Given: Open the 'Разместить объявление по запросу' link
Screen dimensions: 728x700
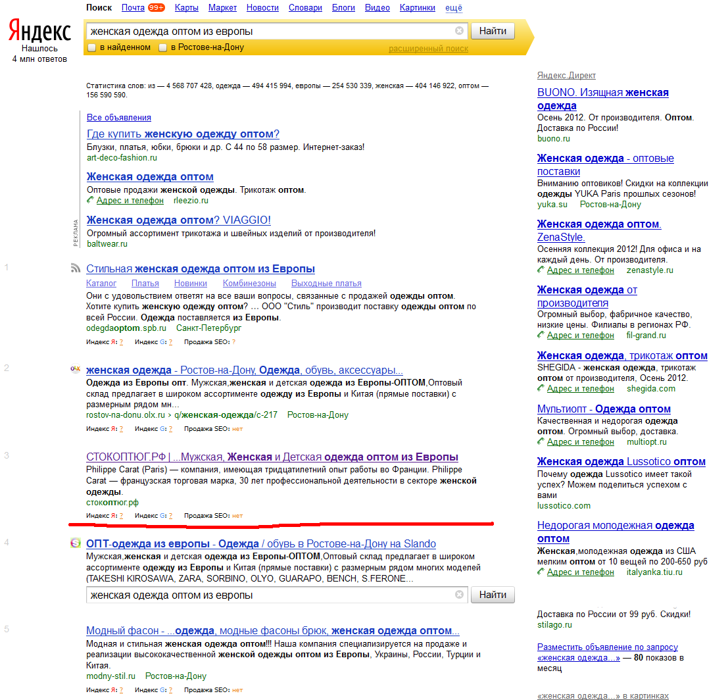Looking at the screenshot, I should click(x=607, y=652).
